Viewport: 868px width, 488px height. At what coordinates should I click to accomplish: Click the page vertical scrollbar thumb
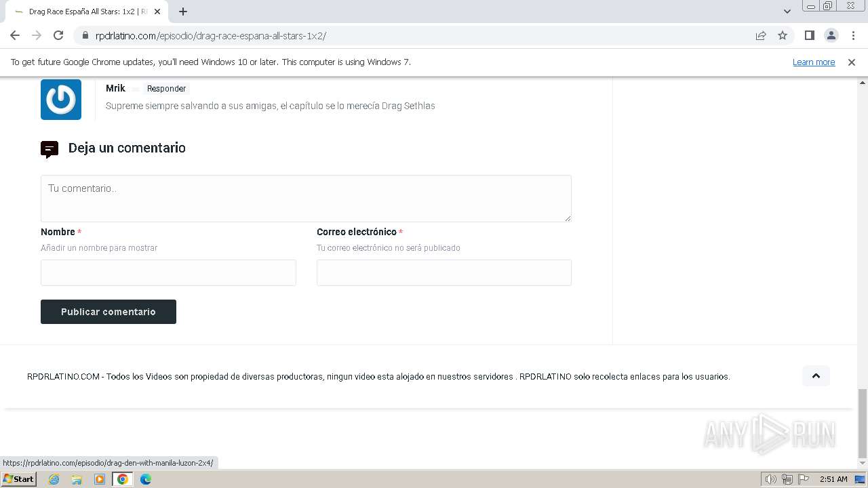[x=862, y=424]
